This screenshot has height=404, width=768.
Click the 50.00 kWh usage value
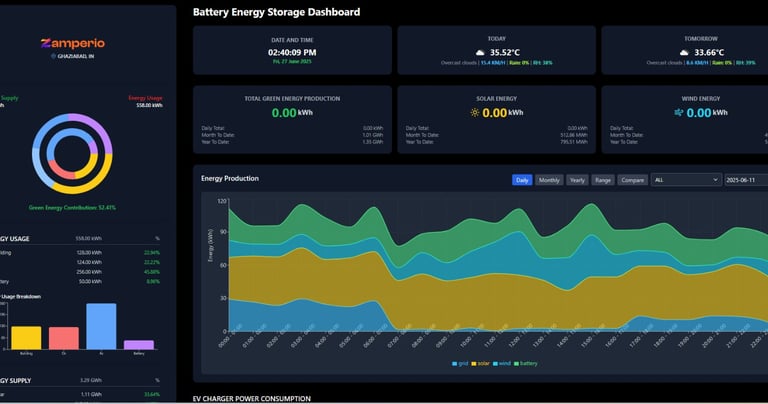tap(90, 282)
